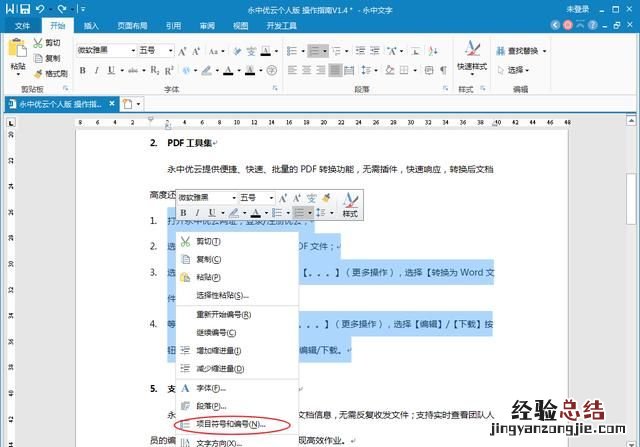Toggle Bold in the floating mini toolbar
This screenshot has height=447, width=640.
(x=183, y=213)
